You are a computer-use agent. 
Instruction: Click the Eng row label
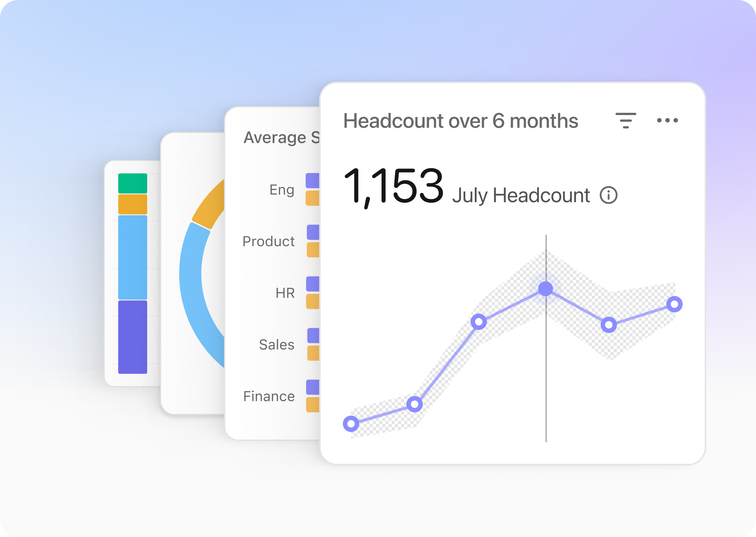(x=282, y=190)
